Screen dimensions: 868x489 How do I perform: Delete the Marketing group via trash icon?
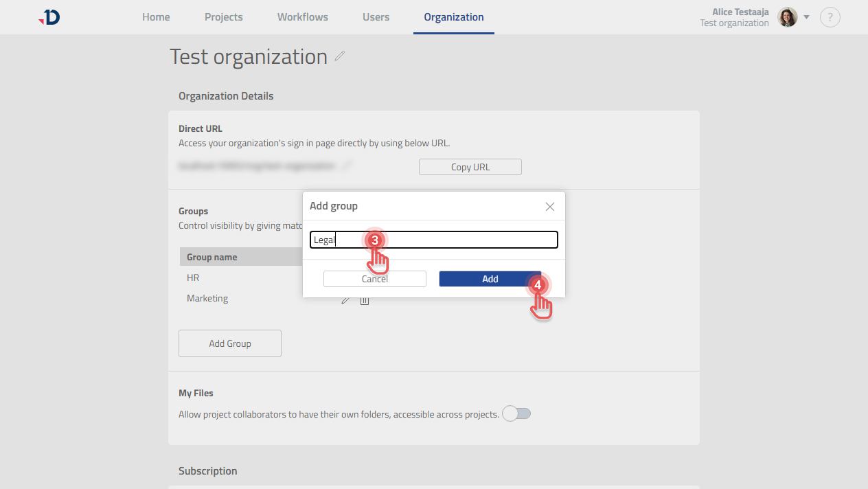click(365, 299)
